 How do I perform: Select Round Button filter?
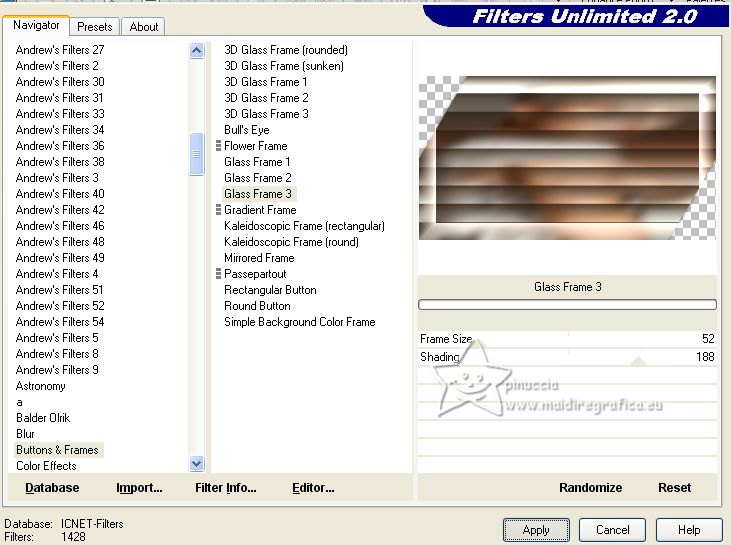pos(257,306)
